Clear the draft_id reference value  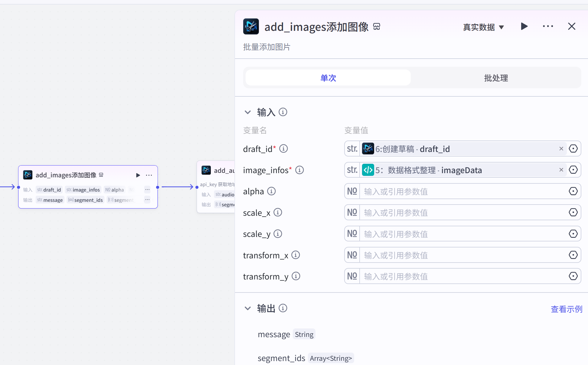coord(561,149)
